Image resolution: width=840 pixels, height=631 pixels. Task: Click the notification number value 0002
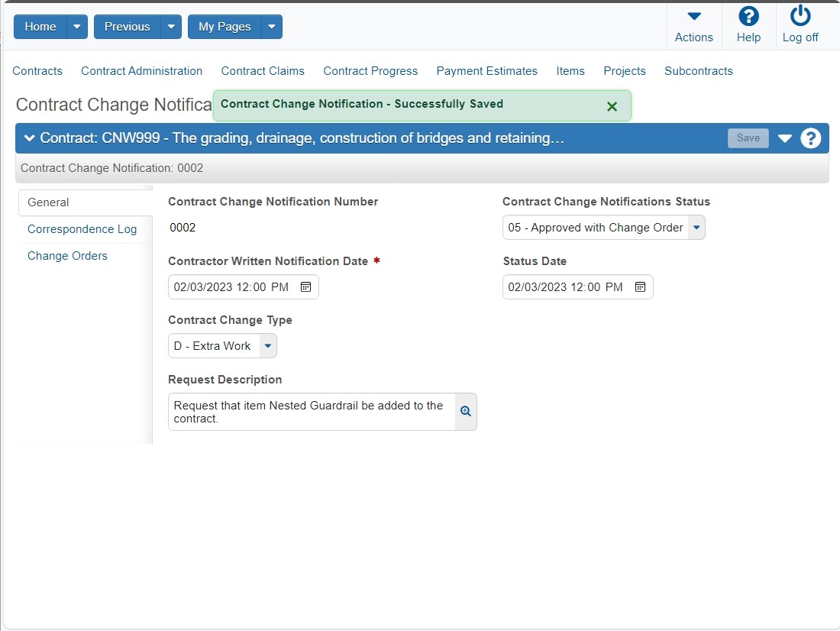point(183,228)
